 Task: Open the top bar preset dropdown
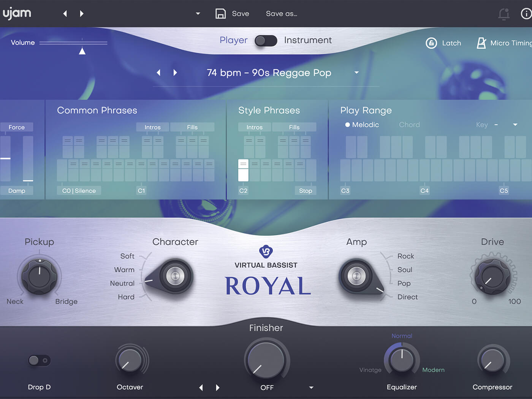click(x=198, y=14)
